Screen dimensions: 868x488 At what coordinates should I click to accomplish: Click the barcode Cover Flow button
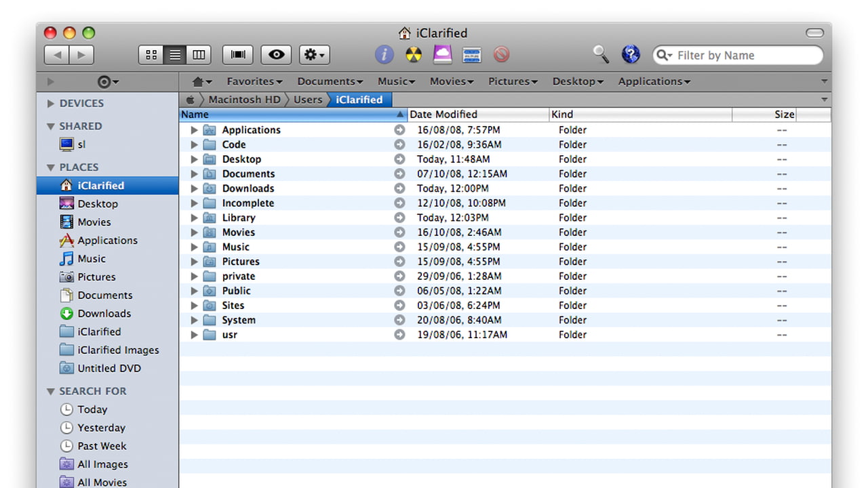pyautogui.click(x=238, y=55)
